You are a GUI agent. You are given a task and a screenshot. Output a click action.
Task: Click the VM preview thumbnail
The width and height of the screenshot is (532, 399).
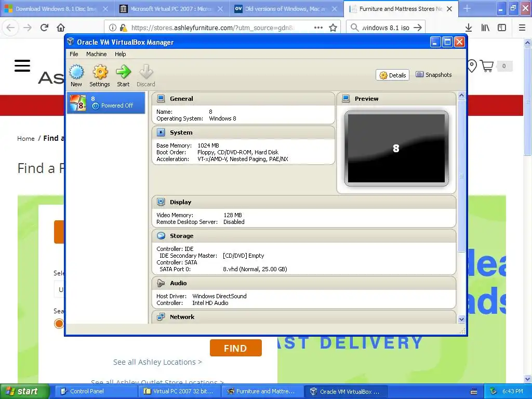click(x=396, y=149)
